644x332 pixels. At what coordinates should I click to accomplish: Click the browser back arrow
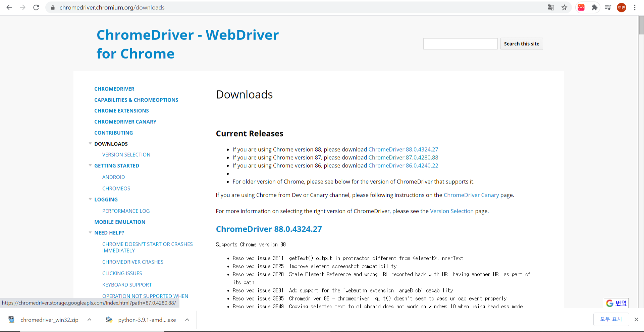click(9, 7)
